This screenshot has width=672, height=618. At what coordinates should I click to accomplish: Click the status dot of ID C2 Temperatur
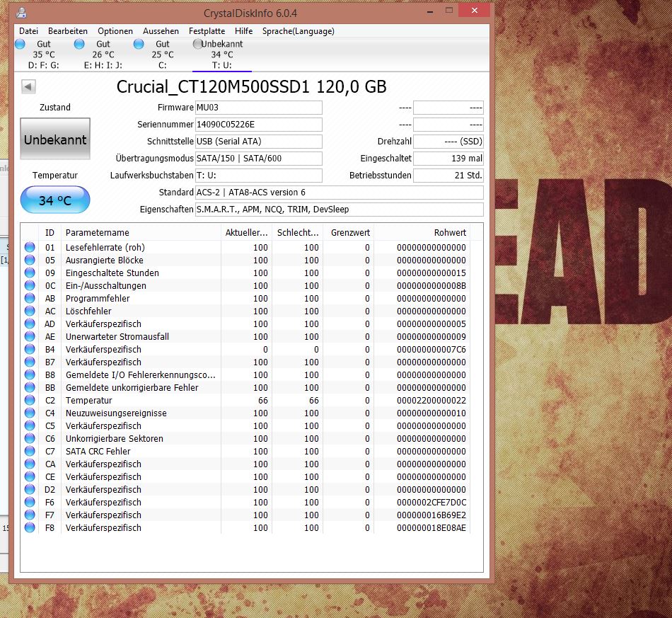pyautogui.click(x=30, y=400)
